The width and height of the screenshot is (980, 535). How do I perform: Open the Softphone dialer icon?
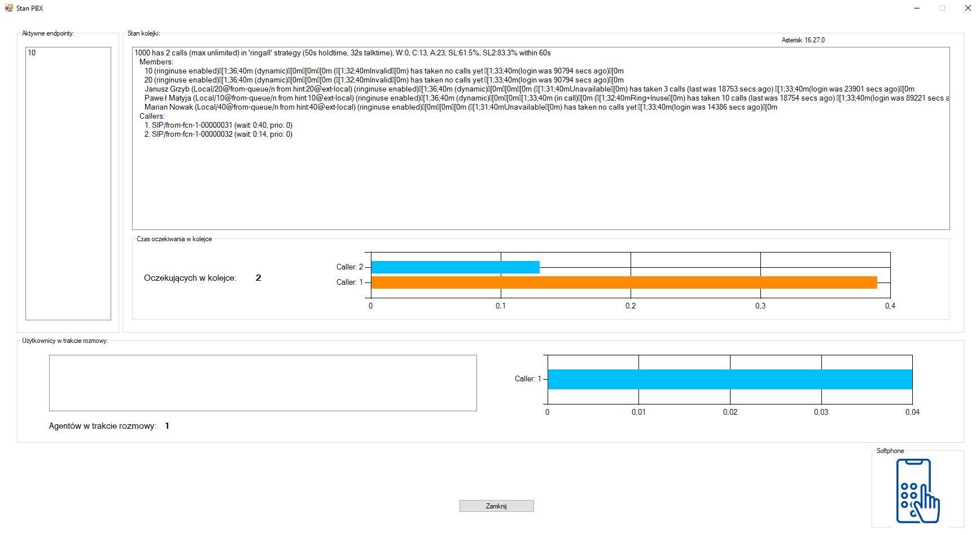click(x=918, y=490)
